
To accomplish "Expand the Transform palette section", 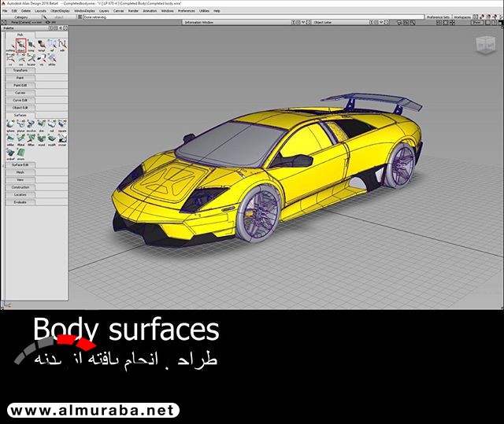I will point(20,70).
